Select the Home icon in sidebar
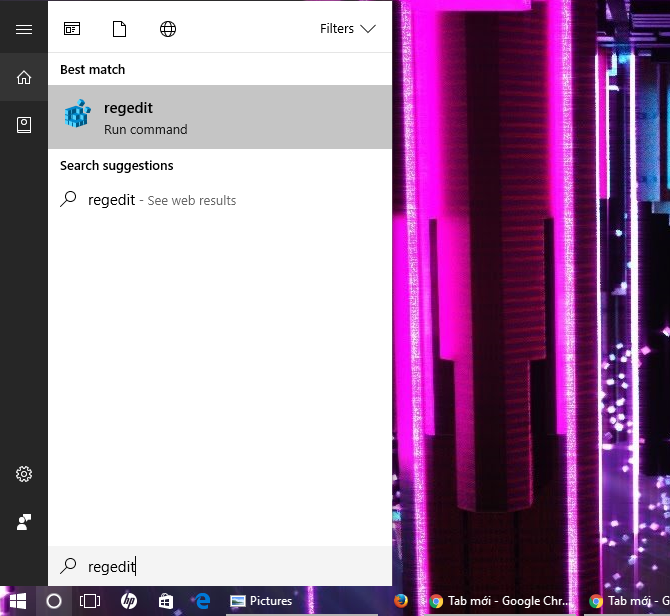 tap(24, 77)
